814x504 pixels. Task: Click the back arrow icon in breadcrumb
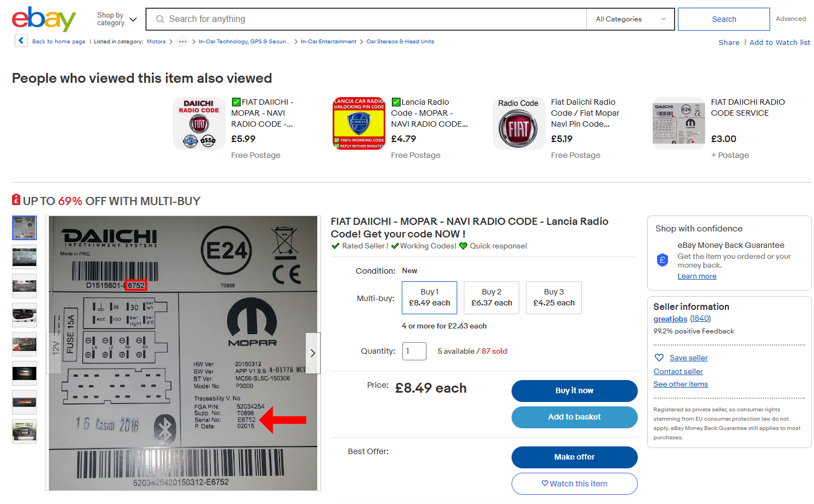21,41
